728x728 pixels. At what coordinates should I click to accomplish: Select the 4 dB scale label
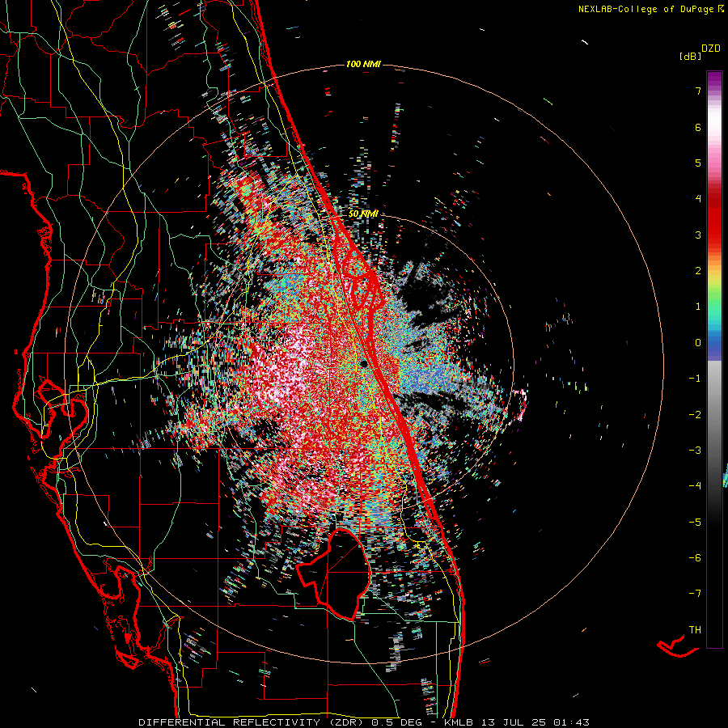[698, 199]
